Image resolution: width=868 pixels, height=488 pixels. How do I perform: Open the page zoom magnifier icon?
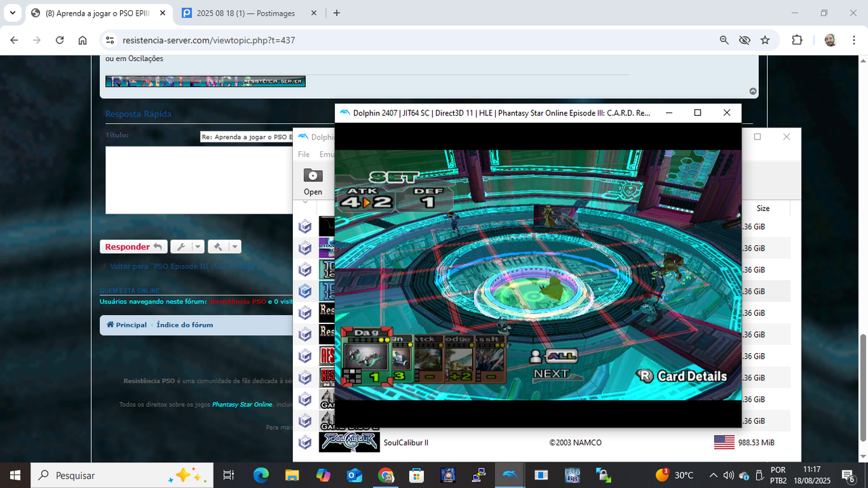724,40
